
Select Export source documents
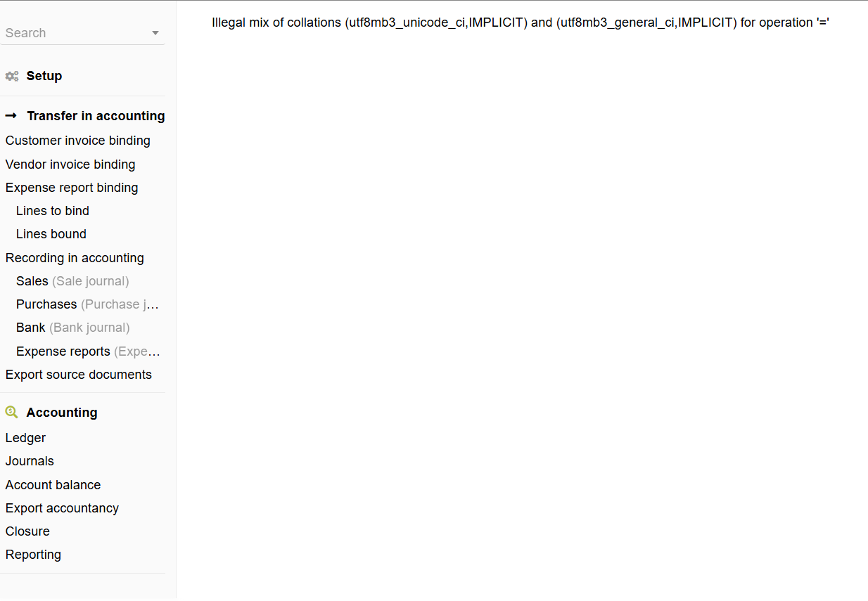(x=79, y=375)
